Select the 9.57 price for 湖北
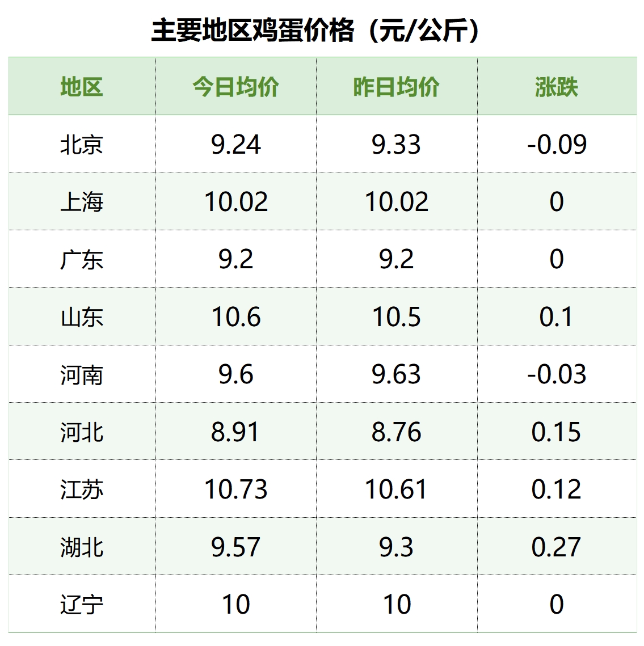The height and width of the screenshot is (646, 644). tap(236, 547)
